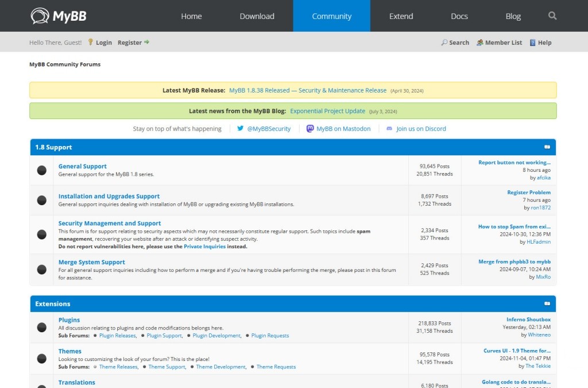Screen dimensions: 588x388
Task: Click the Login link
Action: [x=104, y=43]
